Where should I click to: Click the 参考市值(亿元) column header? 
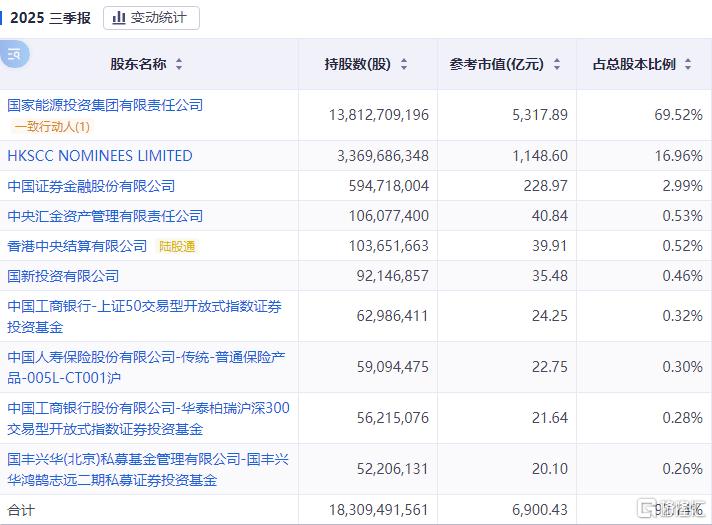(x=497, y=64)
